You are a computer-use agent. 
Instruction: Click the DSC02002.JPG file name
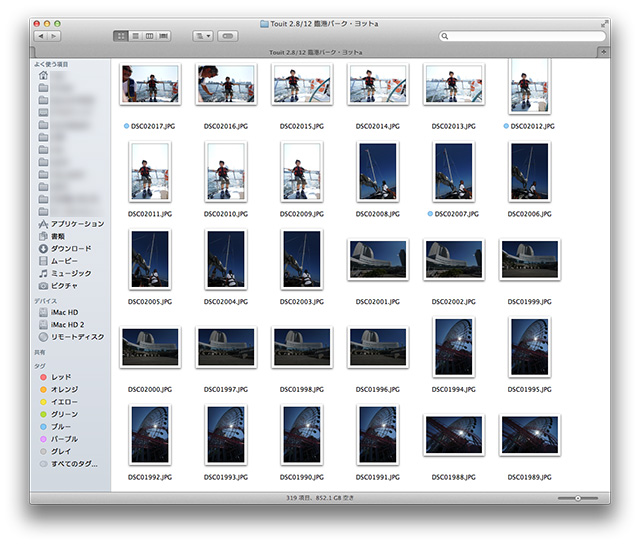click(x=454, y=302)
